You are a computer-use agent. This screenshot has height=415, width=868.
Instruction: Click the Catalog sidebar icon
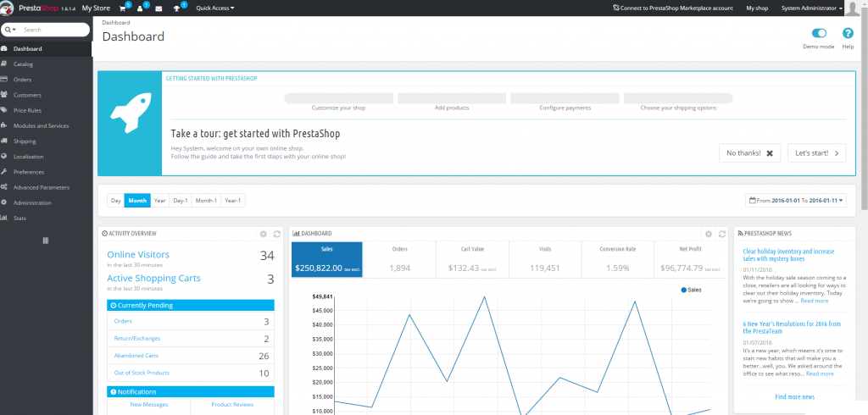point(4,64)
